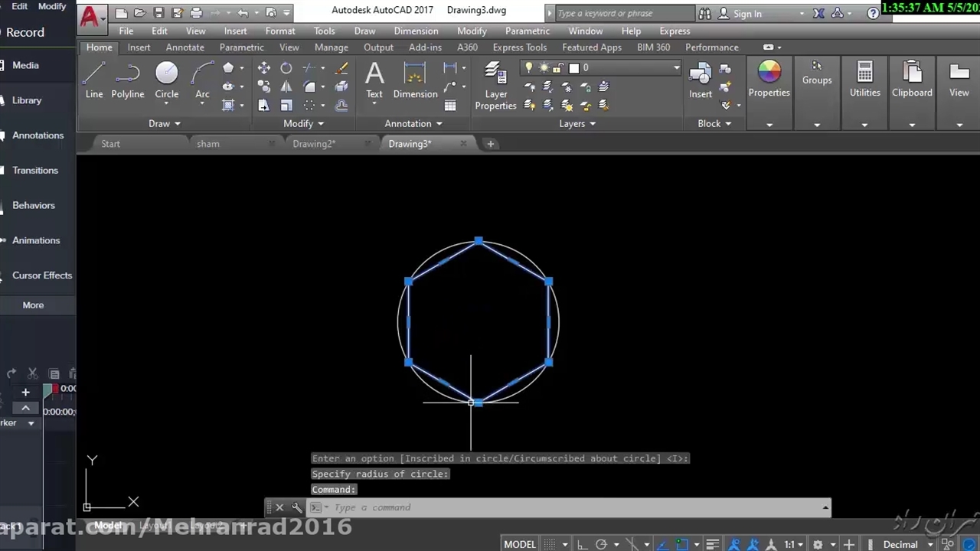
Task: Open the Properties color wheel panel
Action: tap(769, 79)
